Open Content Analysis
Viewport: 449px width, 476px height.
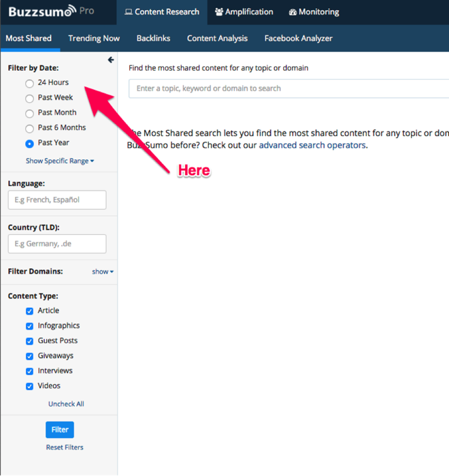pyautogui.click(x=218, y=38)
